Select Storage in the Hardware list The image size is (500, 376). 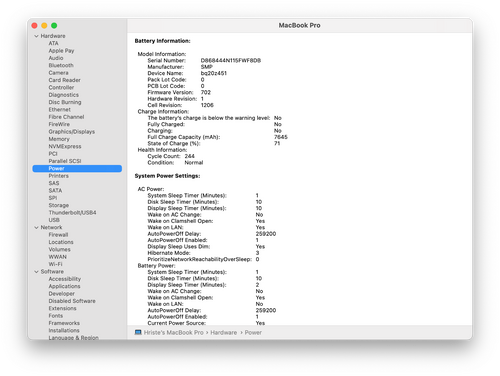tap(59, 205)
